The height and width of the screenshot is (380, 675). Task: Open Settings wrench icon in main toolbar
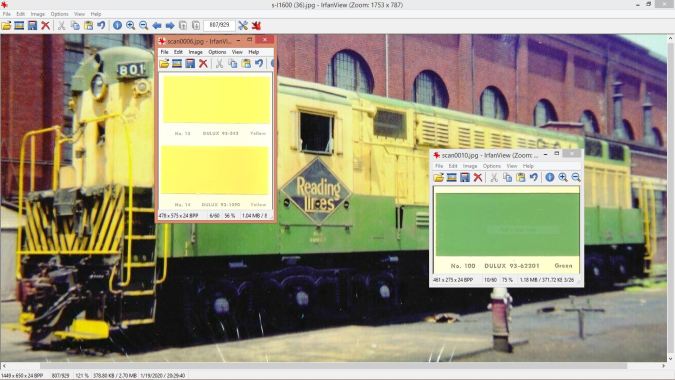243,26
